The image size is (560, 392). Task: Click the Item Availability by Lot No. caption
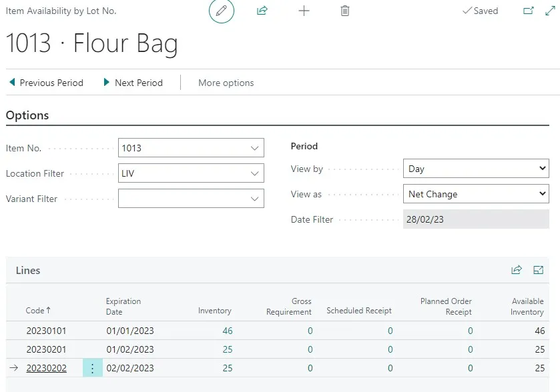(61, 11)
